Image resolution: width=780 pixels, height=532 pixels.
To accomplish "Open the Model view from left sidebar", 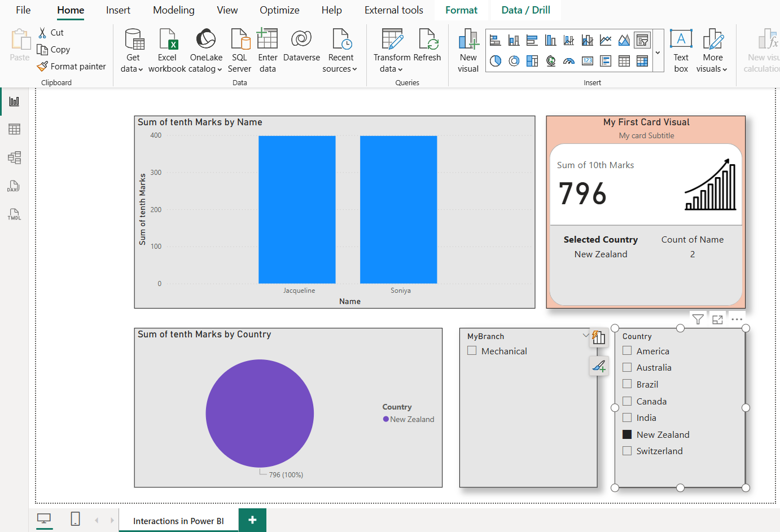I will pyautogui.click(x=14, y=158).
